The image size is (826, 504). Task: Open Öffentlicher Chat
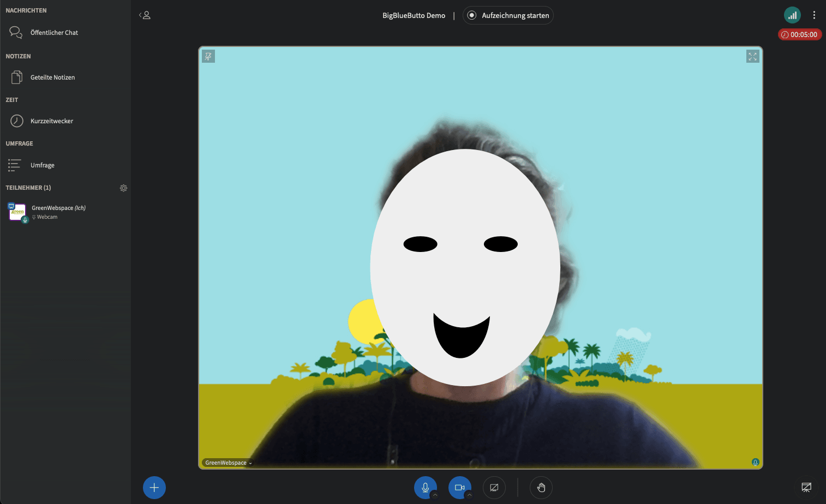coord(54,33)
